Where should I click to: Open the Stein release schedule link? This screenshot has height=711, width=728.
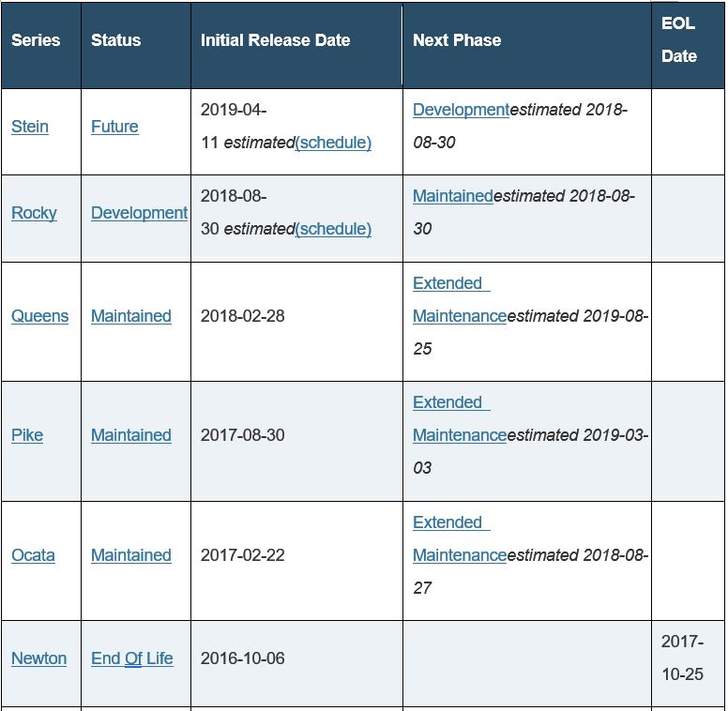click(x=333, y=143)
